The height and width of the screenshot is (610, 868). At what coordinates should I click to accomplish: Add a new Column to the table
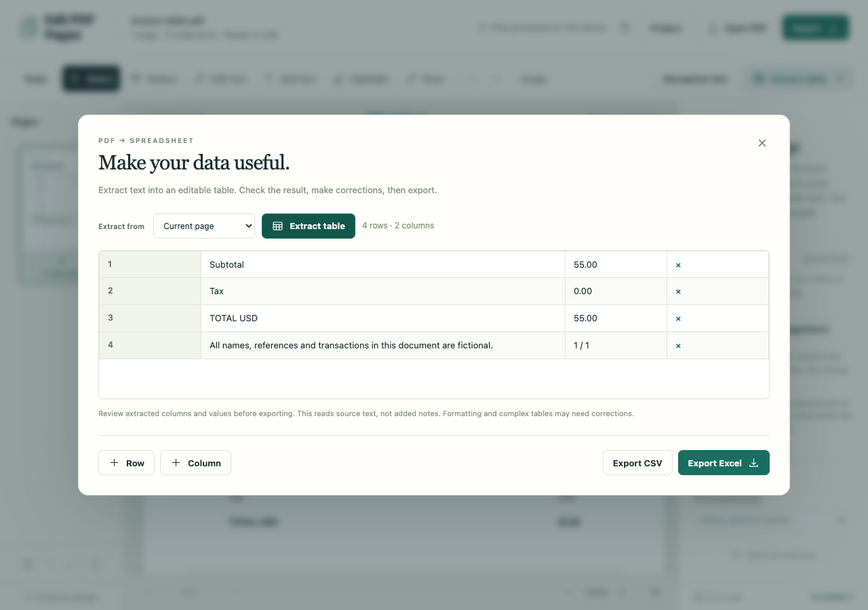[x=195, y=463]
